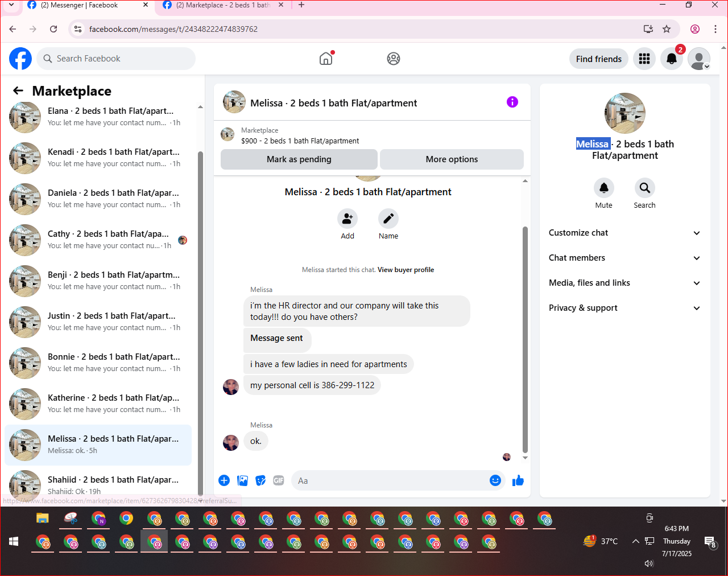The height and width of the screenshot is (576, 728).
Task: Open a new browser tab
Action: click(x=301, y=5)
